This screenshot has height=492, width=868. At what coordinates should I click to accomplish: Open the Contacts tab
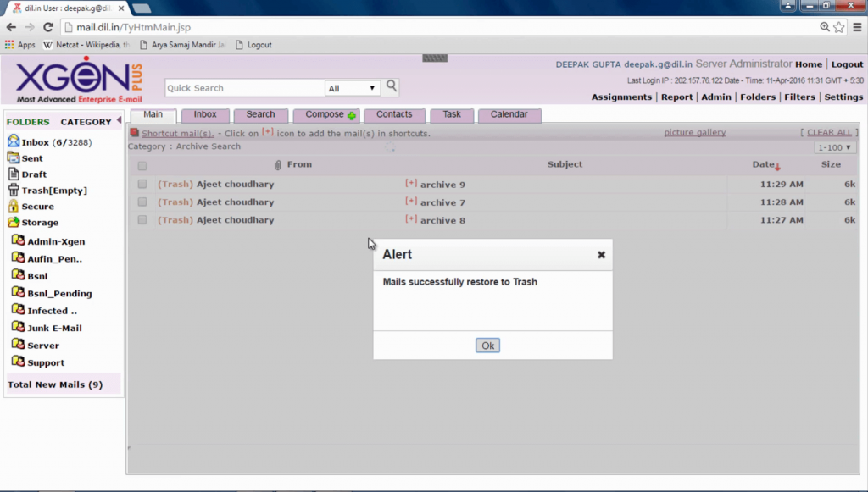[395, 113]
